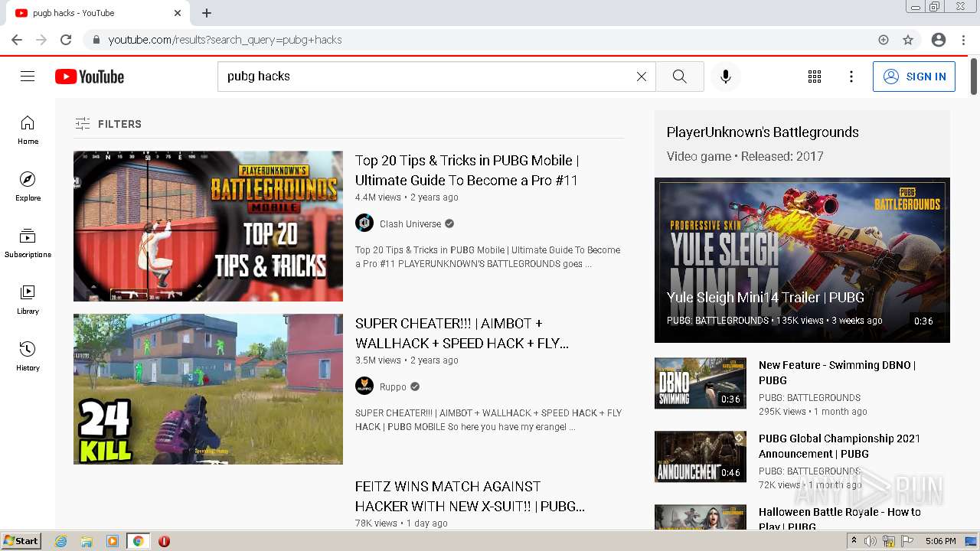Image resolution: width=980 pixels, height=551 pixels.
Task: Open Swimming DBNO video thumbnail
Action: (701, 383)
